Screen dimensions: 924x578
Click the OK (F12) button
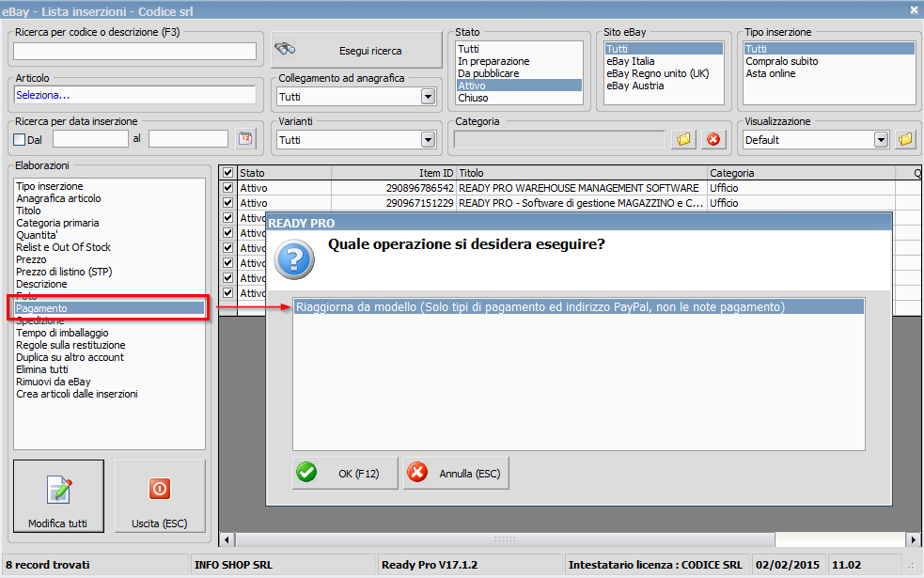pos(345,473)
